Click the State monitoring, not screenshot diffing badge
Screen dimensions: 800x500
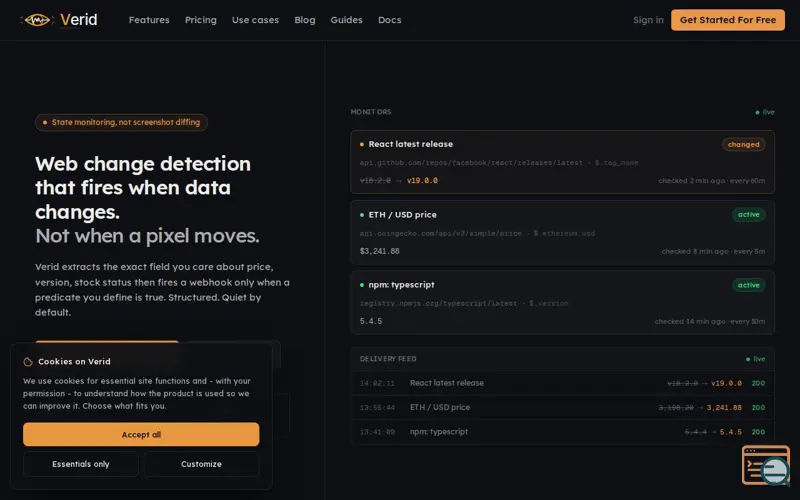pos(121,122)
